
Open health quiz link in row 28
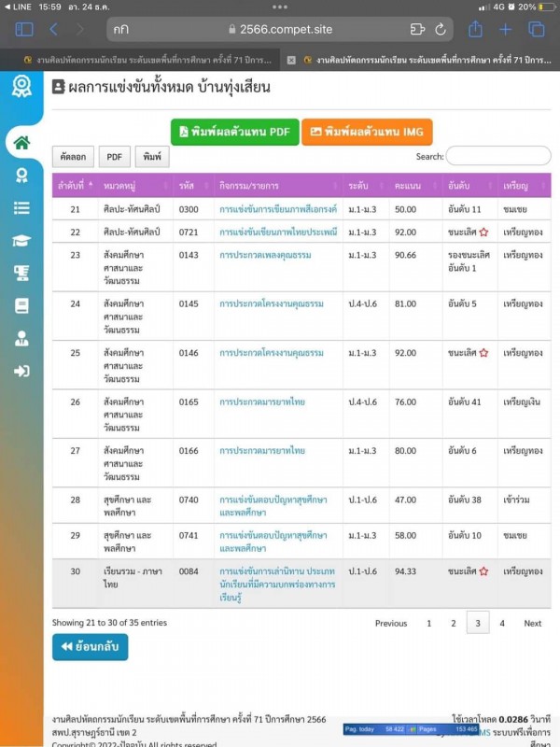click(x=273, y=506)
